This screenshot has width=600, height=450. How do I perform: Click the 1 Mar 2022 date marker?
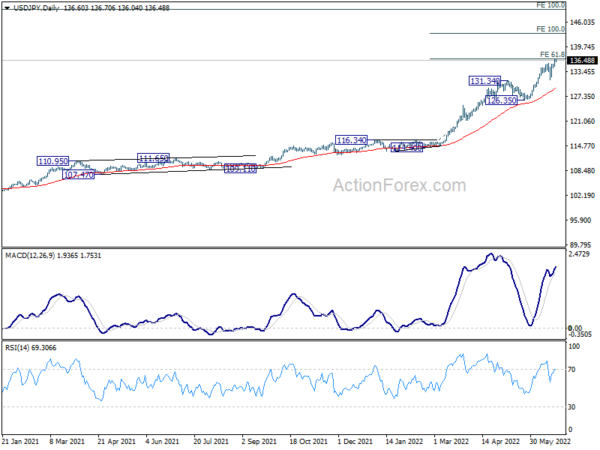[450, 441]
